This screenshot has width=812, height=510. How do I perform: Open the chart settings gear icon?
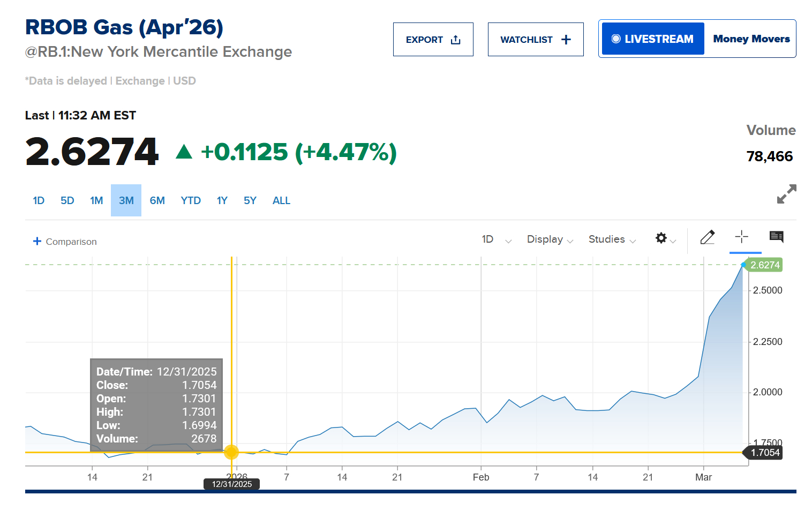tap(661, 238)
